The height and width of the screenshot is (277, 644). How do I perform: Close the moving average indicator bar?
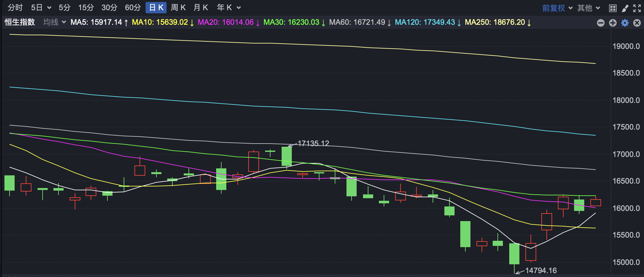[637, 23]
